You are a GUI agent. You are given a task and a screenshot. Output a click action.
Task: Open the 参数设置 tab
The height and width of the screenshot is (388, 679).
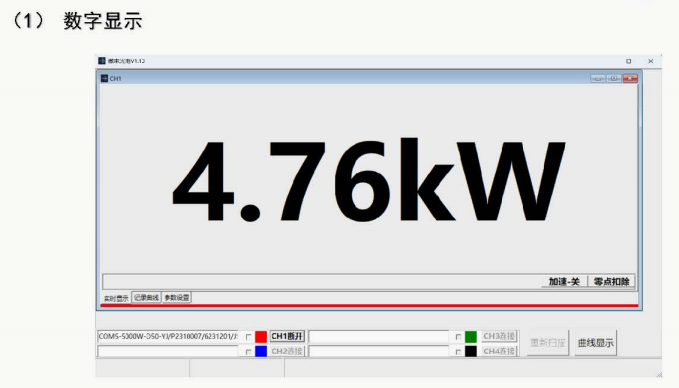(x=177, y=297)
